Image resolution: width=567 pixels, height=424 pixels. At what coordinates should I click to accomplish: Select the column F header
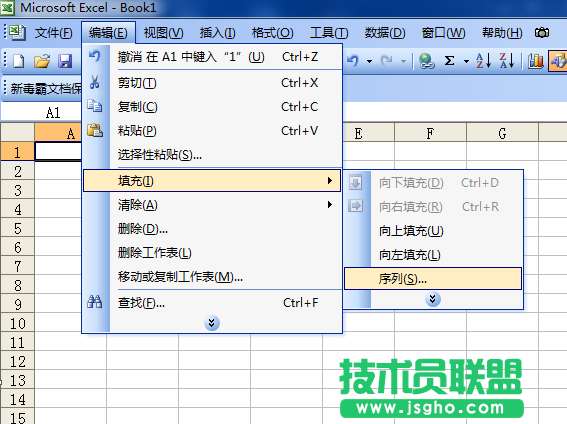(x=430, y=133)
